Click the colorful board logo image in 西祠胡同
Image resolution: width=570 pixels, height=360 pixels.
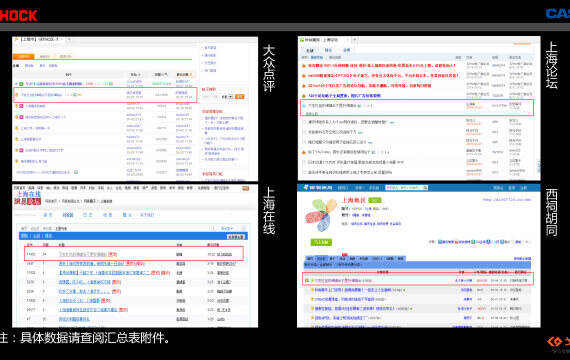[x=321, y=215]
